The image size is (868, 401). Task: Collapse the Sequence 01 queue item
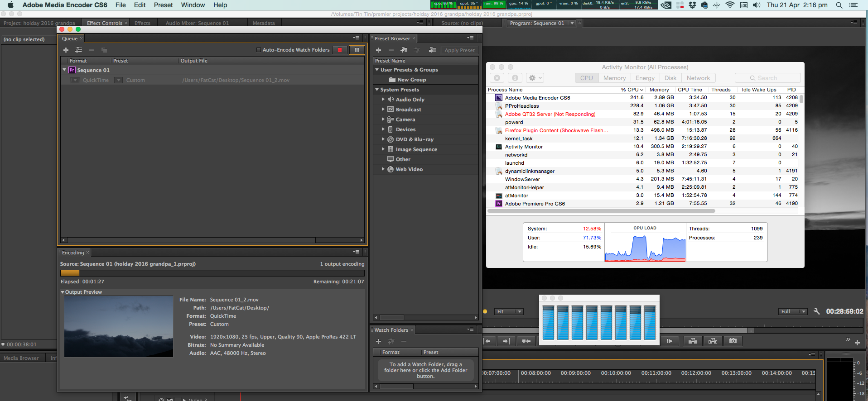[64, 70]
